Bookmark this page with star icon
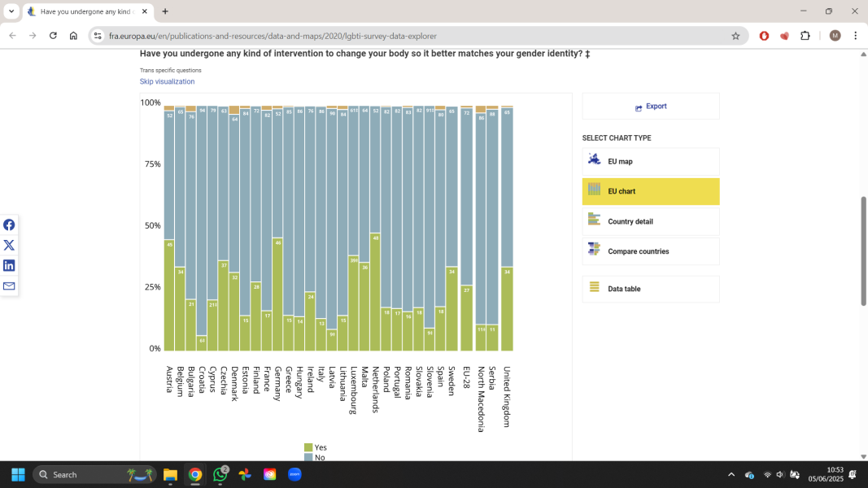This screenshot has width=868, height=488. click(735, 36)
